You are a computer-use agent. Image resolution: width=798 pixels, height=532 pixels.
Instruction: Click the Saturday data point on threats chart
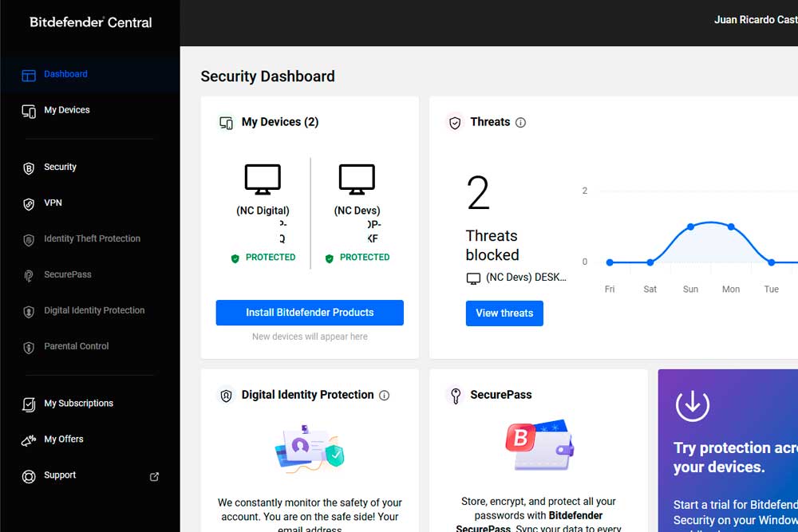650,262
